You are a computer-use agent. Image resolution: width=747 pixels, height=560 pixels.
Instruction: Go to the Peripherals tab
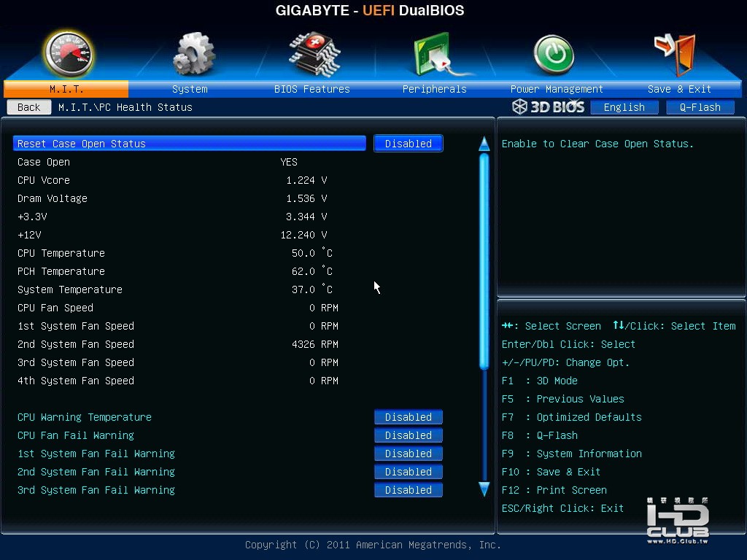click(435, 89)
